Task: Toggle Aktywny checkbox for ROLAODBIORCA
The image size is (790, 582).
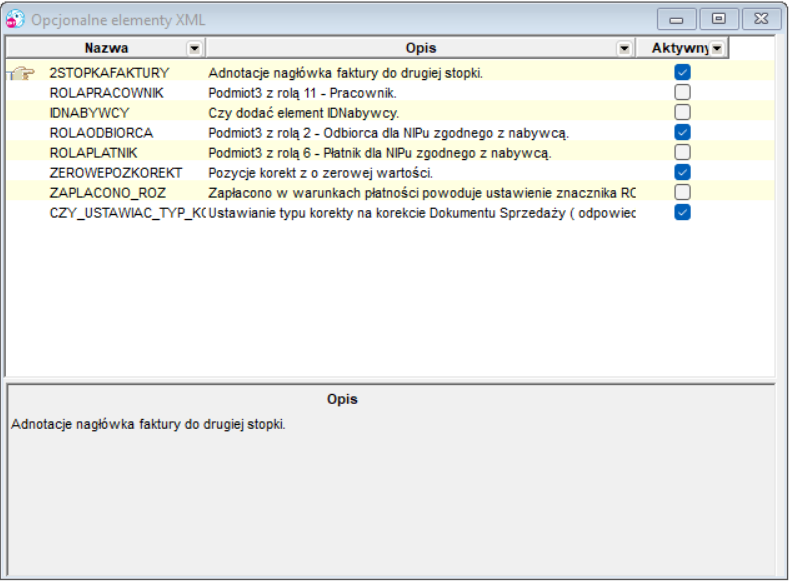Action: pos(682,133)
